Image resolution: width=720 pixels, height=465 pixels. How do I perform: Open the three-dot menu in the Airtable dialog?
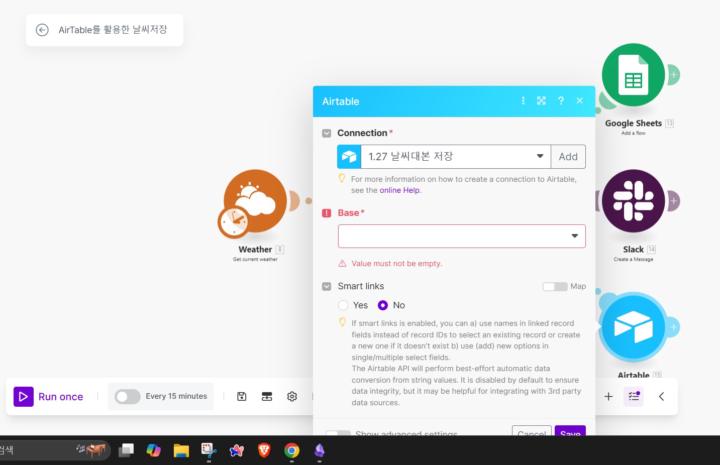(x=523, y=101)
